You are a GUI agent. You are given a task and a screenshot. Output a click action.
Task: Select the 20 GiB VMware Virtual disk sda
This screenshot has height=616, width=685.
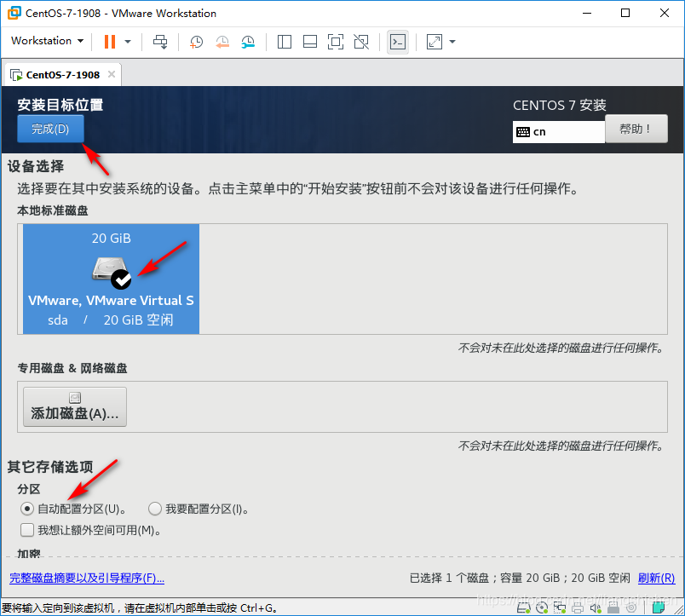click(111, 279)
